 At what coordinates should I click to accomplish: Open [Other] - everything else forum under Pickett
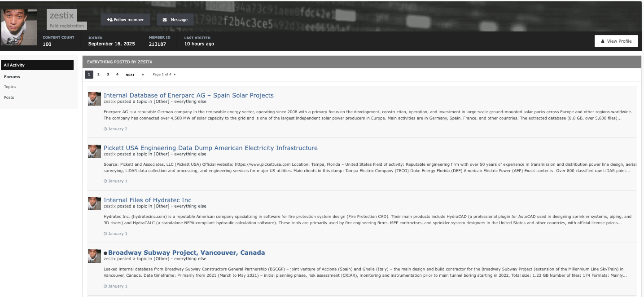pyautogui.click(x=180, y=154)
